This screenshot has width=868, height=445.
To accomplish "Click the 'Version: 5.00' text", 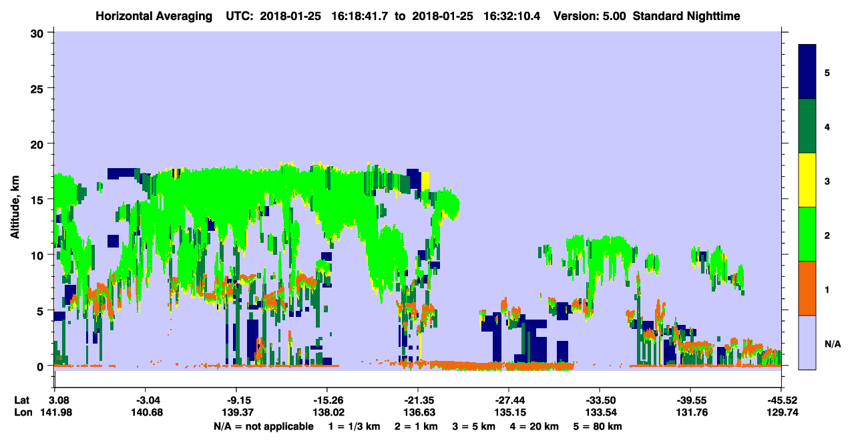I will (x=590, y=15).
